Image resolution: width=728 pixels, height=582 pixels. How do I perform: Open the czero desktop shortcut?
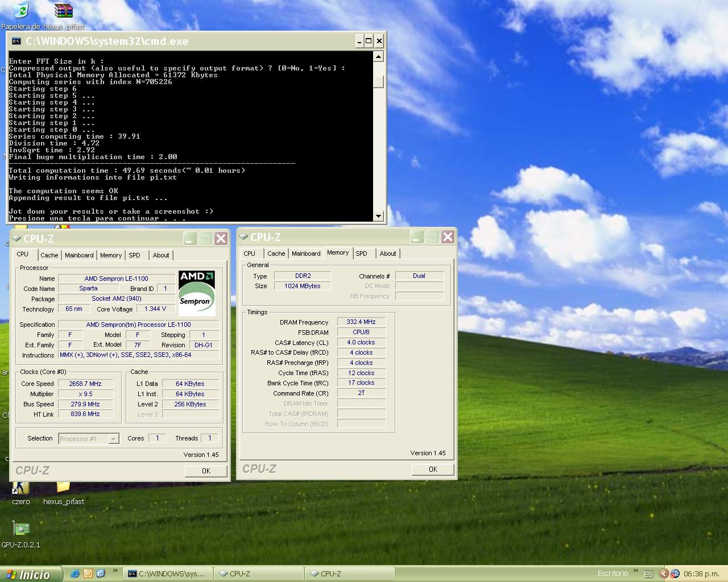tap(21, 493)
